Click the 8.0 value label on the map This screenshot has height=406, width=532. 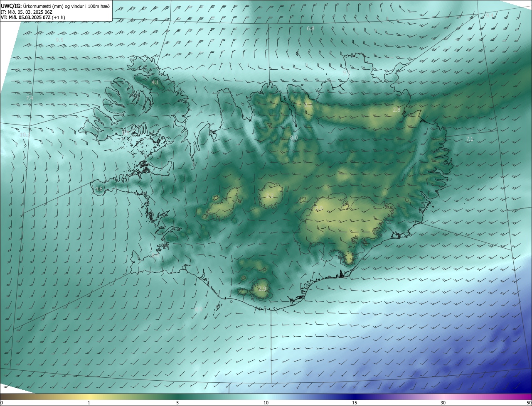(294, 137)
